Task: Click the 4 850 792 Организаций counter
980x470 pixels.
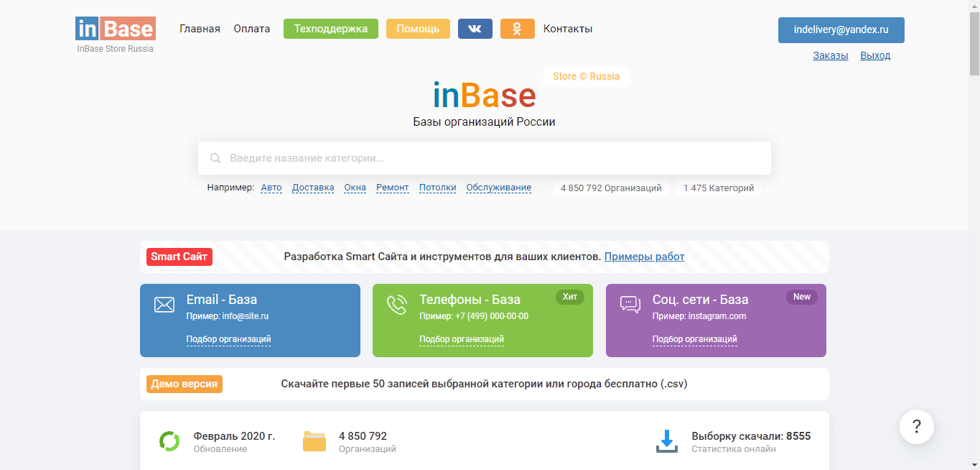Action: click(611, 188)
